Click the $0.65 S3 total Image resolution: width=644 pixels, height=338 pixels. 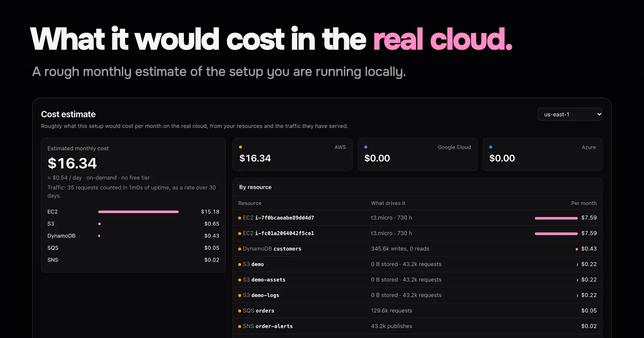coord(212,224)
